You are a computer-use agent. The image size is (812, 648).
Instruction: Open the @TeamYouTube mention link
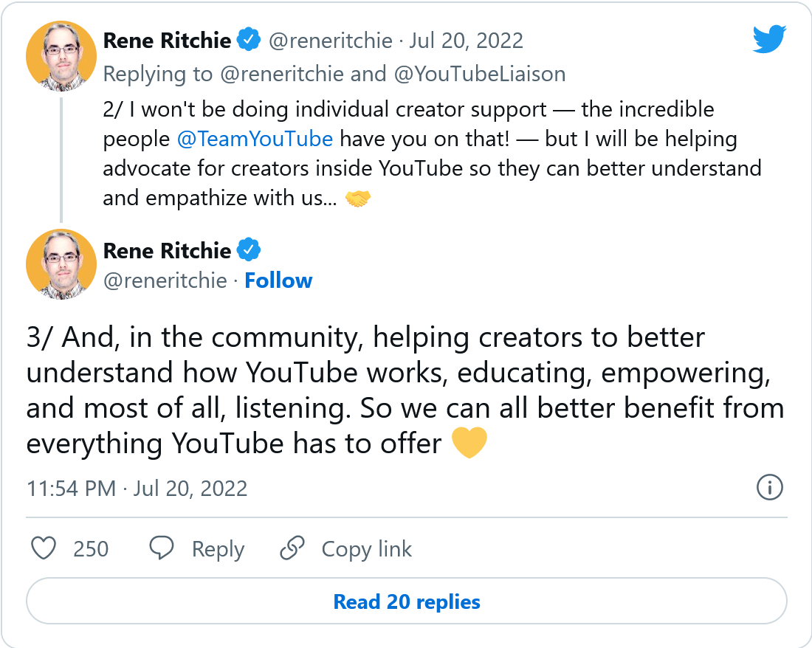tap(255, 139)
